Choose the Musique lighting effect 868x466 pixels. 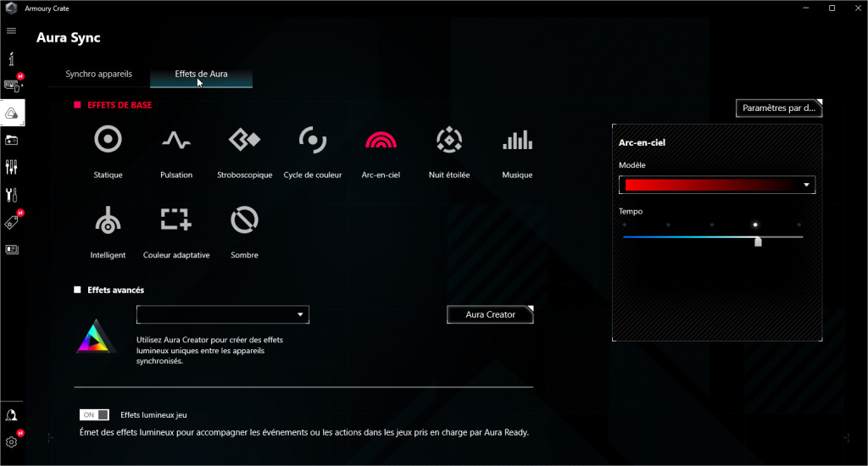517,140
